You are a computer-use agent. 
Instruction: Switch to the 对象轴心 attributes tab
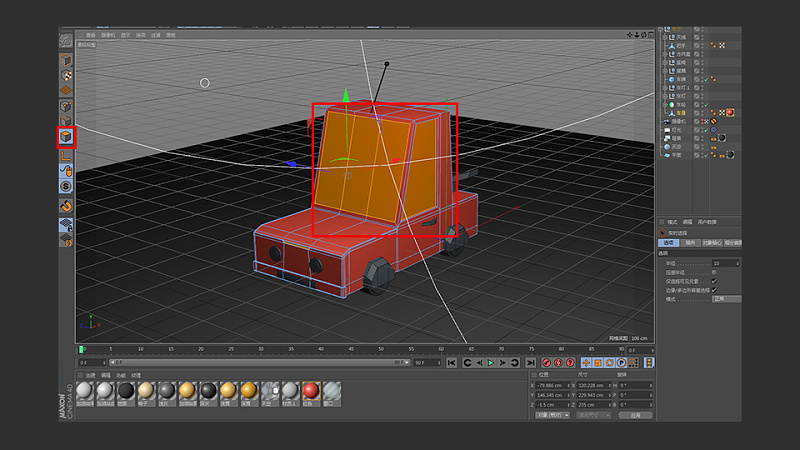click(x=712, y=243)
